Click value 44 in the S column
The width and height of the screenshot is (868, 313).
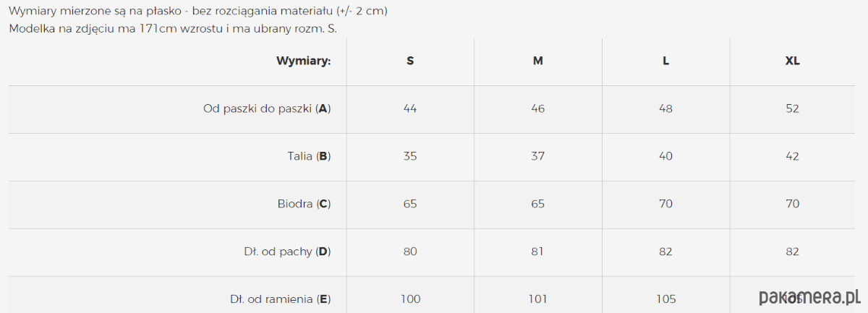410,109
